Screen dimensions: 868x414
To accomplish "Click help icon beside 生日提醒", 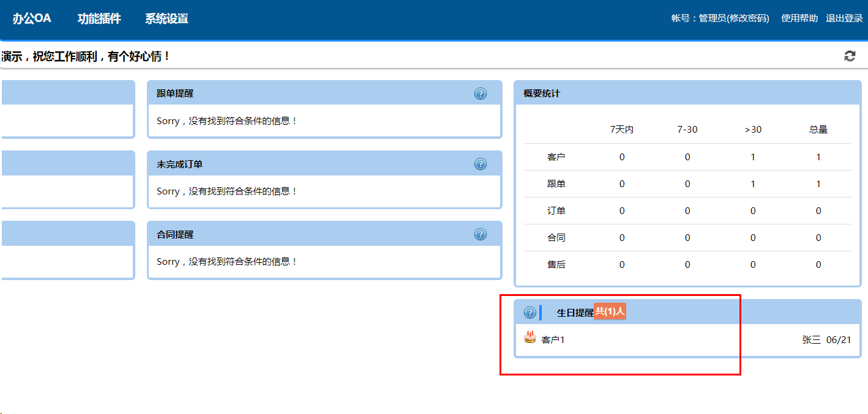I will tap(530, 312).
